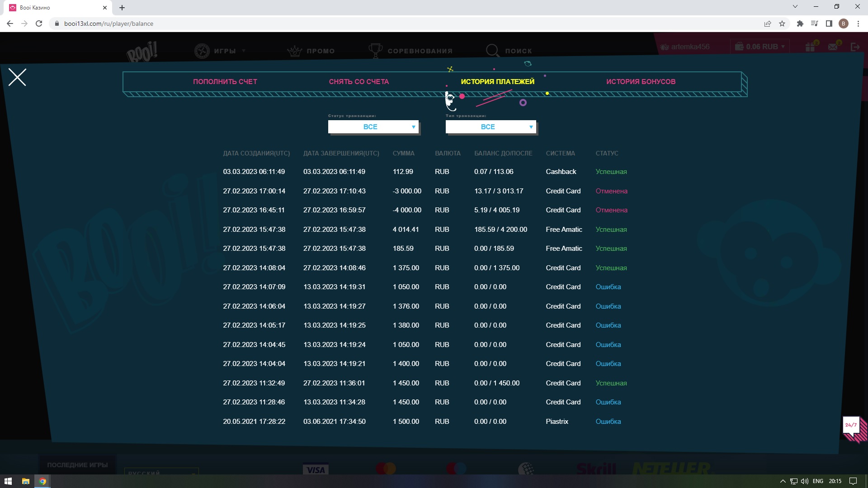The height and width of the screenshot is (488, 868).
Task: Open File Explorer from taskbar
Action: coord(25,481)
